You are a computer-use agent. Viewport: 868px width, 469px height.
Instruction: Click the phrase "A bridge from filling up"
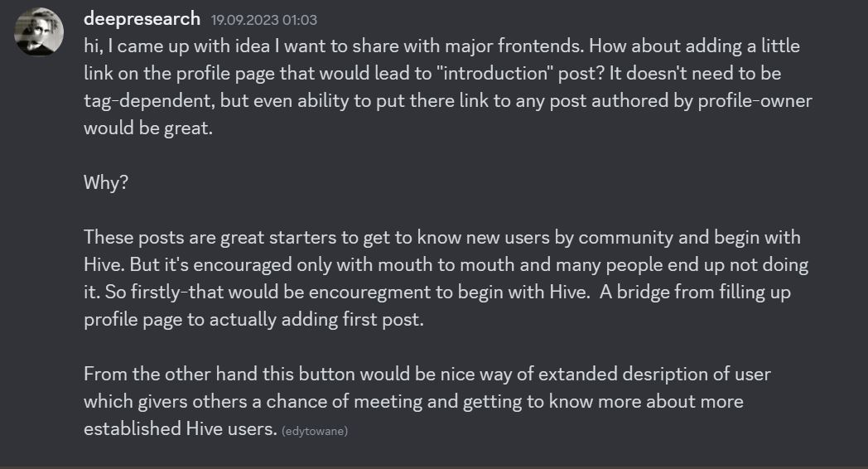(695, 292)
